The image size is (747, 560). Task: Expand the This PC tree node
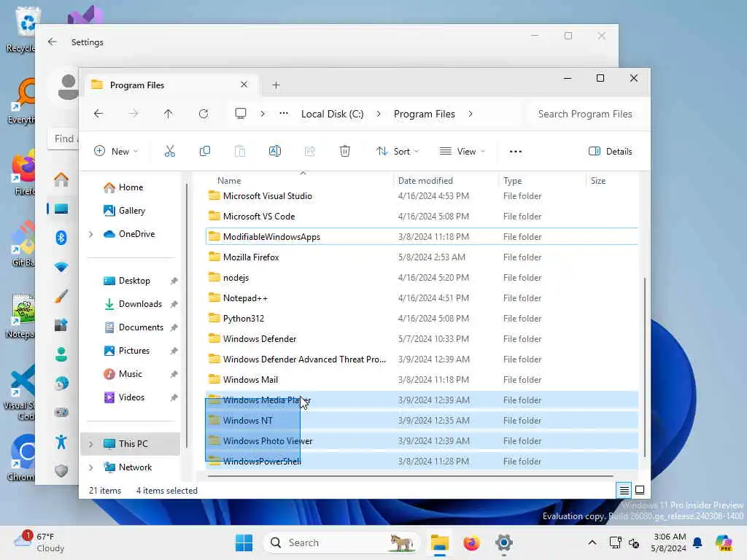pyautogui.click(x=90, y=444)
